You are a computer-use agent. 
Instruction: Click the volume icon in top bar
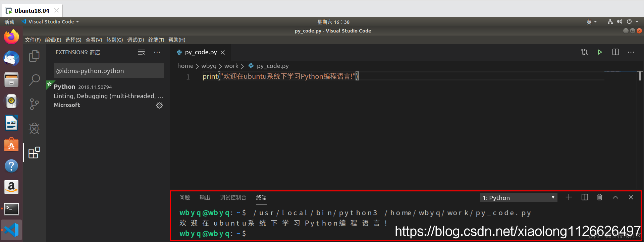[620, 22]
